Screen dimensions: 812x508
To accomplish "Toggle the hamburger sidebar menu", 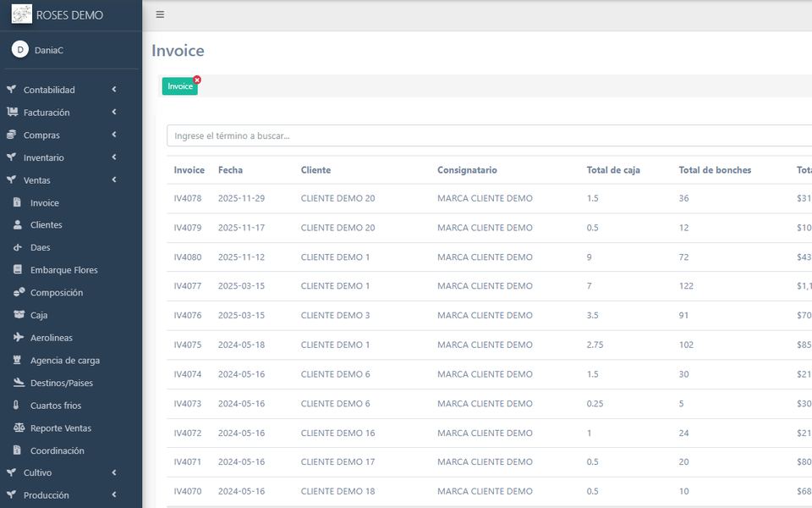I will click(x=160, y=14).
